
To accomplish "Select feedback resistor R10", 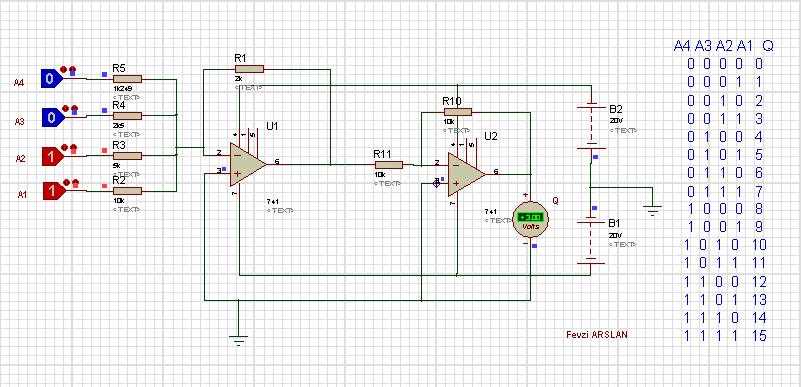I will pos(458,112).
